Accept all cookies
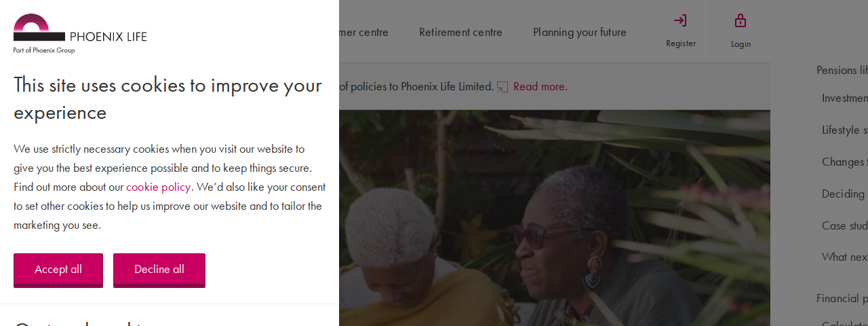The width and height of the screenshot is (868, 326). point(58,270)
